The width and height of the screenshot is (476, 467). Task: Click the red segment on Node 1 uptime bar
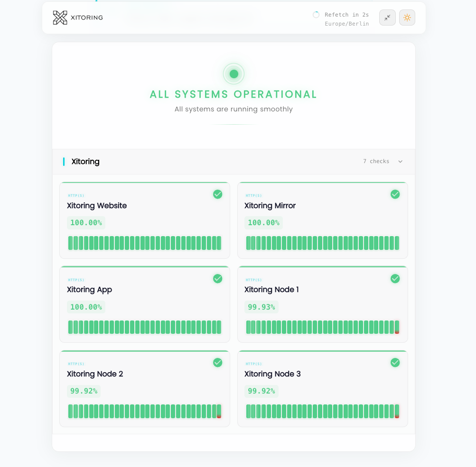coord(397,332)
